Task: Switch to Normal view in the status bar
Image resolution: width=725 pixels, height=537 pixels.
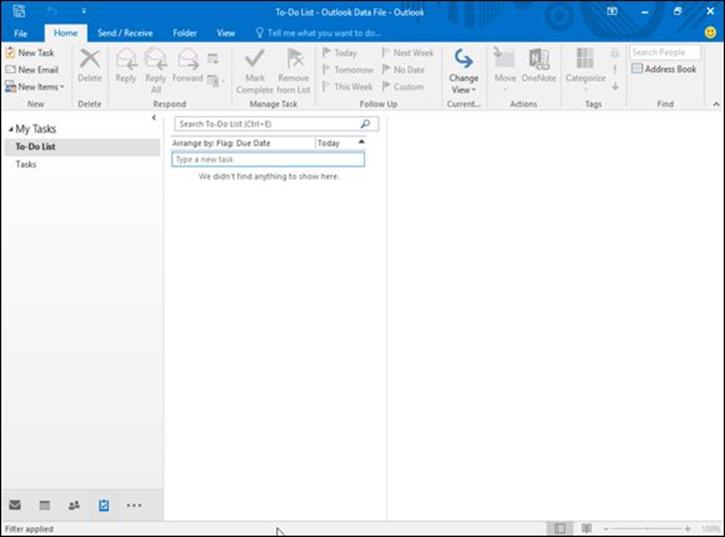Action: (560, 528)
